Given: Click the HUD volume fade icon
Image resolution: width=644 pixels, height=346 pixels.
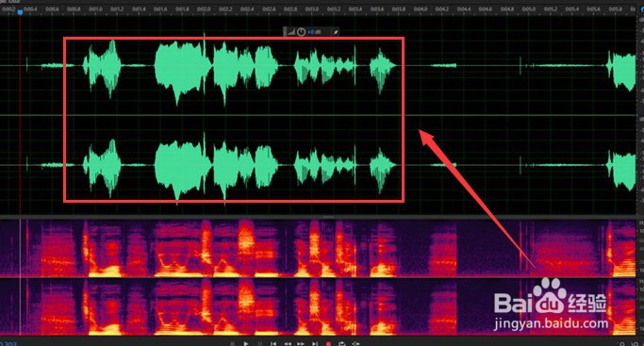Looking at the screenshot, I should coord(290,32).
